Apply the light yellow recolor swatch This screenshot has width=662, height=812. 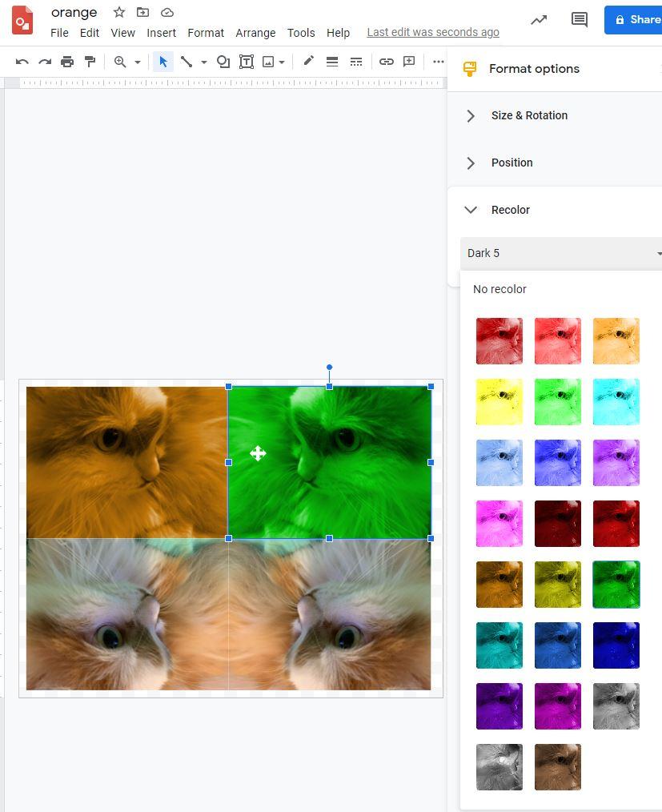coord(499,402)
